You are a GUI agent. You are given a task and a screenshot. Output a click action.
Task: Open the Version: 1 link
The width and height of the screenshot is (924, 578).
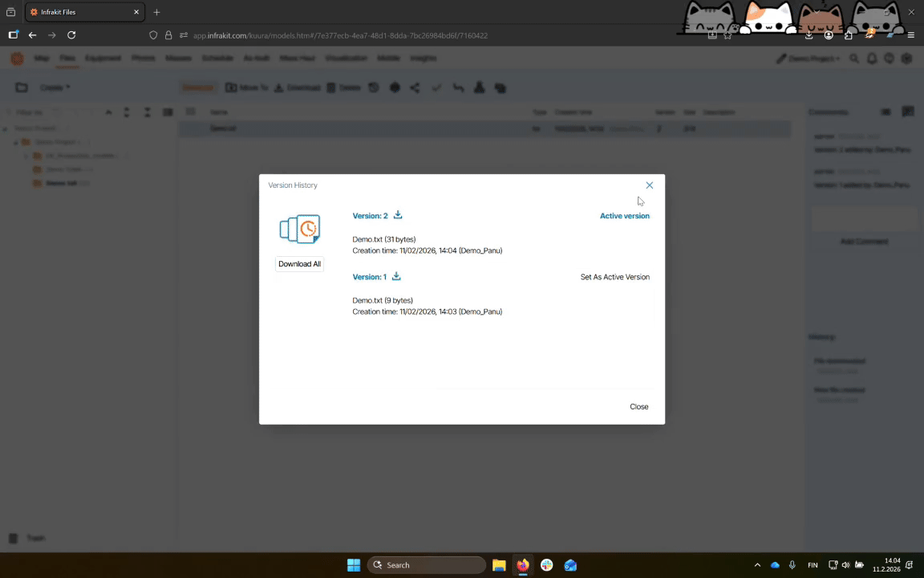click(370, 277)
